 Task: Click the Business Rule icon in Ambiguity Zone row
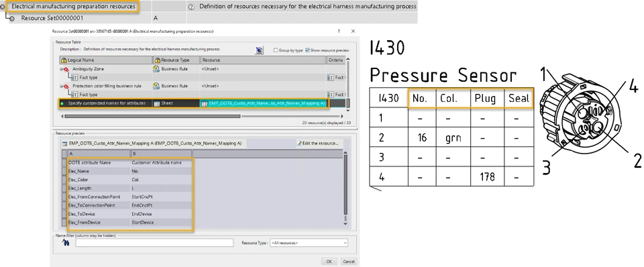[x=156, y=68]
